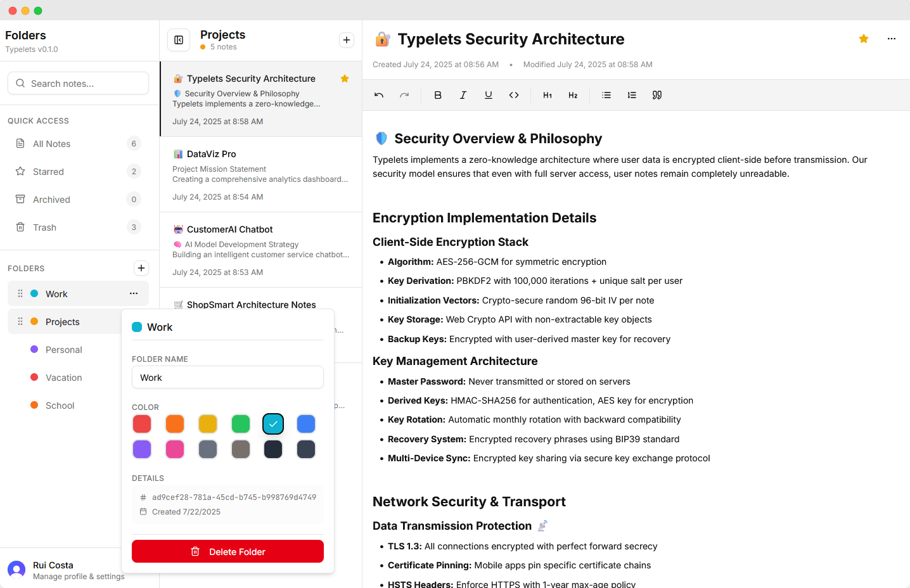Viewport: 910px width, 588px height.
Task: Unstar the note with the header star
Action: click(x=864, y=39)
